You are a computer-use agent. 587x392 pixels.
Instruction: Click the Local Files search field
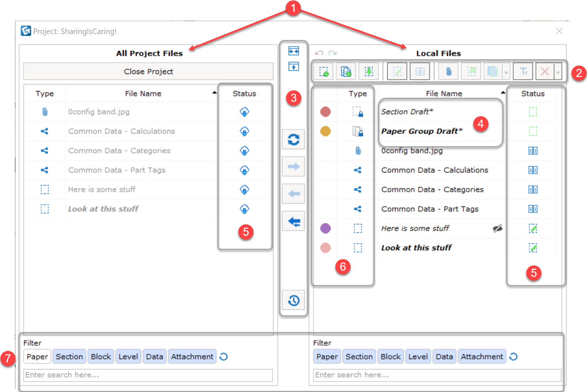click(437, 375)
